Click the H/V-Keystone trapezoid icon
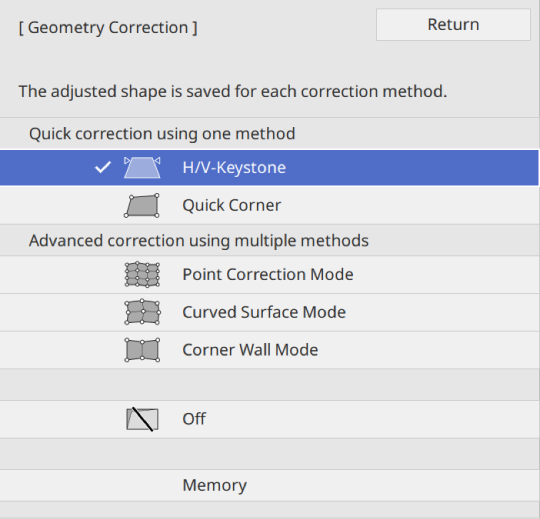The height and width of the screenshot is (519, 540). 142,167
